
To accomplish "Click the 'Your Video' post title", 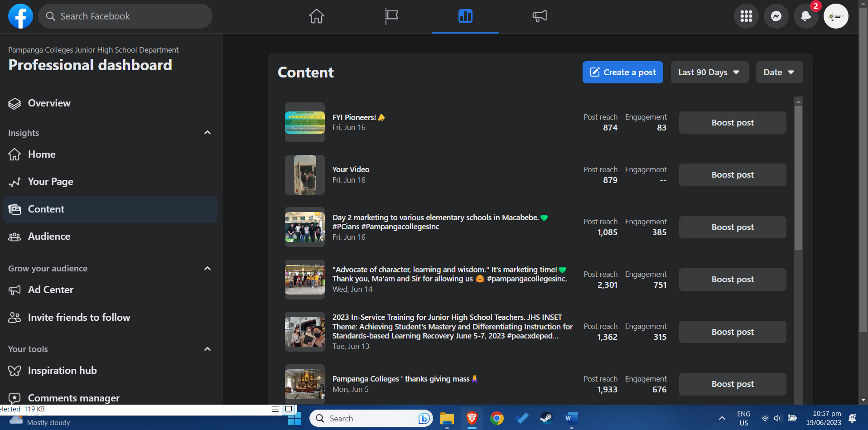I will coord(351,169).
